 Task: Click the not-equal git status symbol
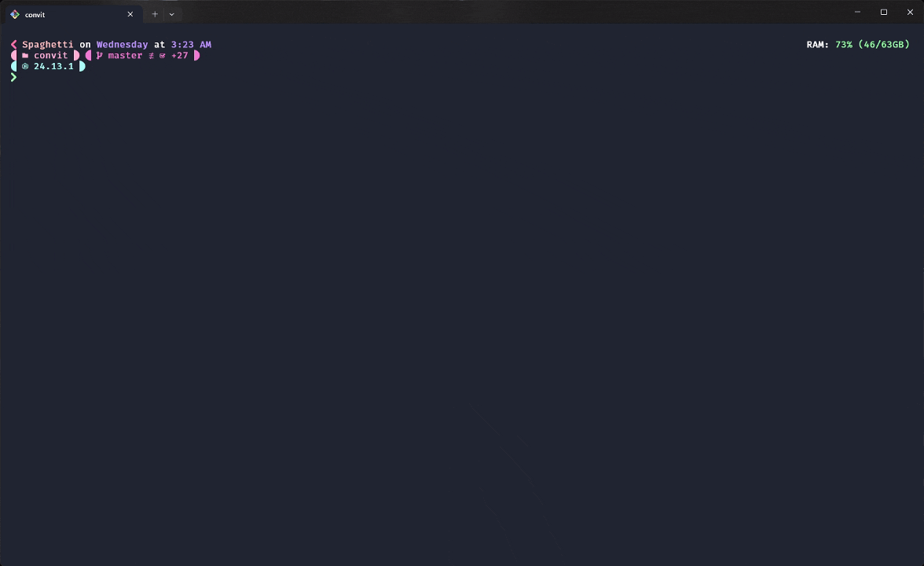[x=152, y=55]
